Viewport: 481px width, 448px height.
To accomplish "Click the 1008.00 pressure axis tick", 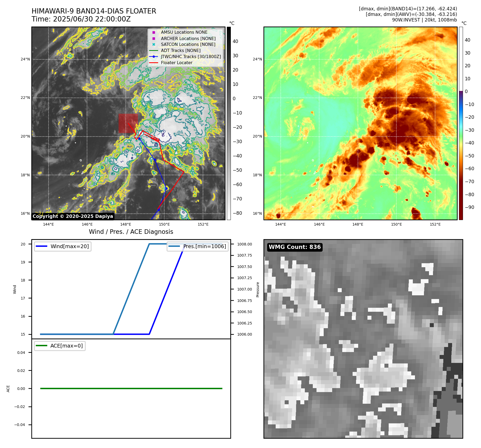I will tap(245, 244).
